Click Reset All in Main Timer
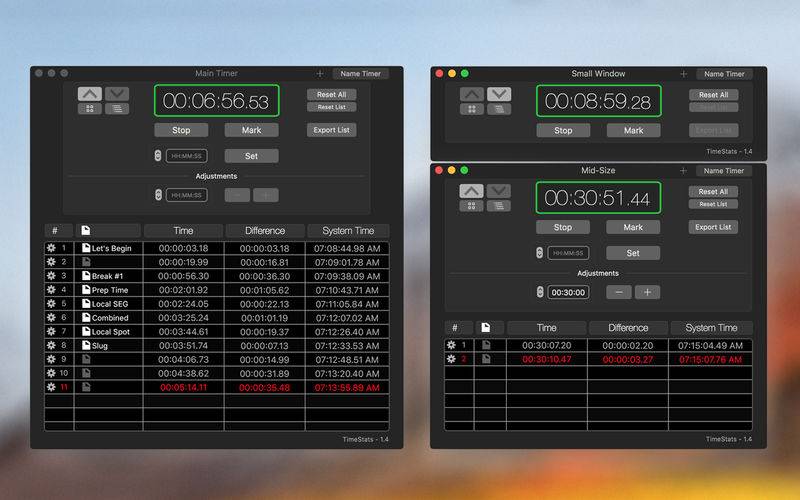 pos(332,94)
